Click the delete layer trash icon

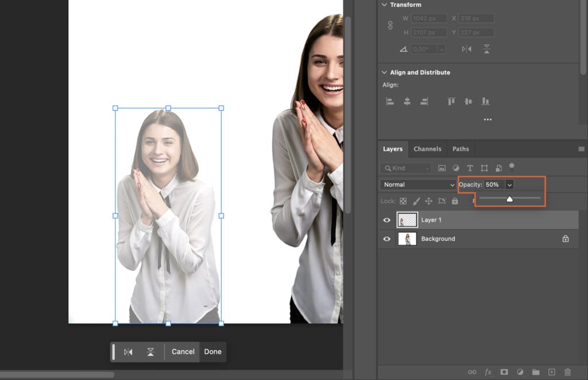pos(568,372)
